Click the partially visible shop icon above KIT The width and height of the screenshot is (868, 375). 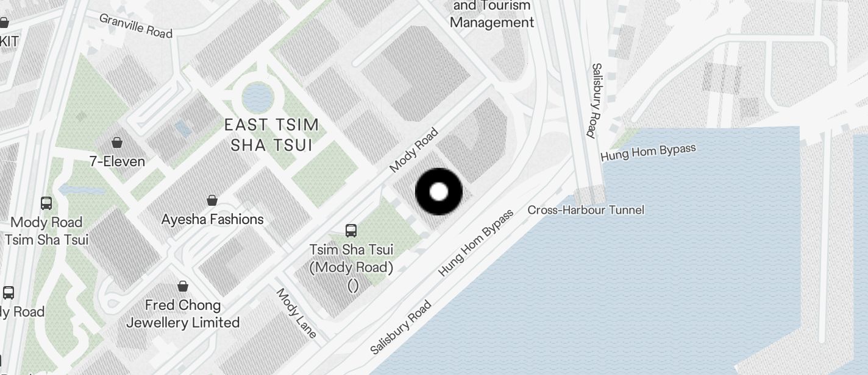tap(4, 23)
